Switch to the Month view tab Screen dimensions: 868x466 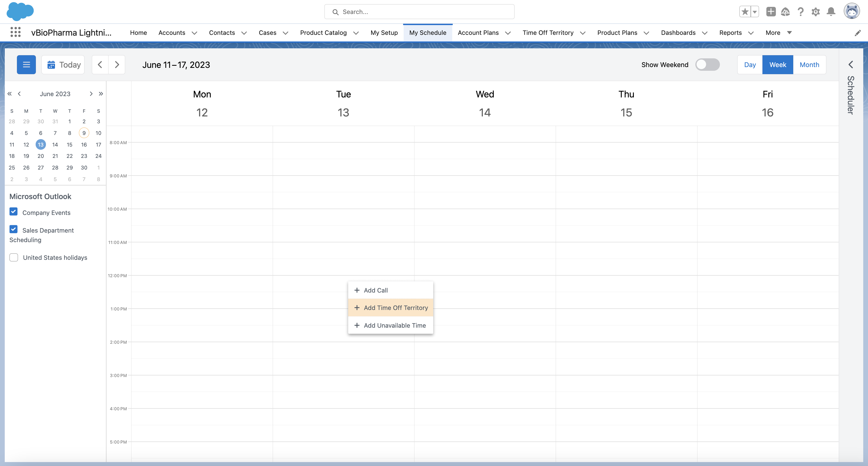click(x=809, y=65)
